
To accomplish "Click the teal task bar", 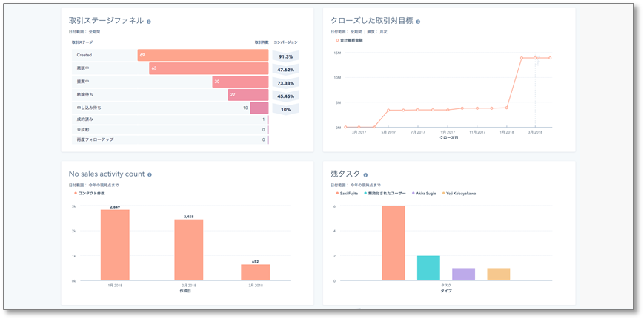I will 429,268.
